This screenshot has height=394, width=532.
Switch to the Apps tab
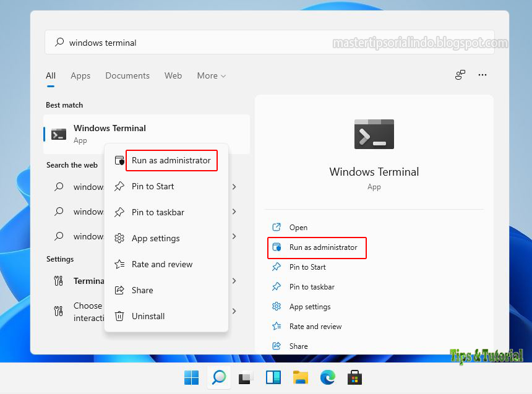pos(80,75)
